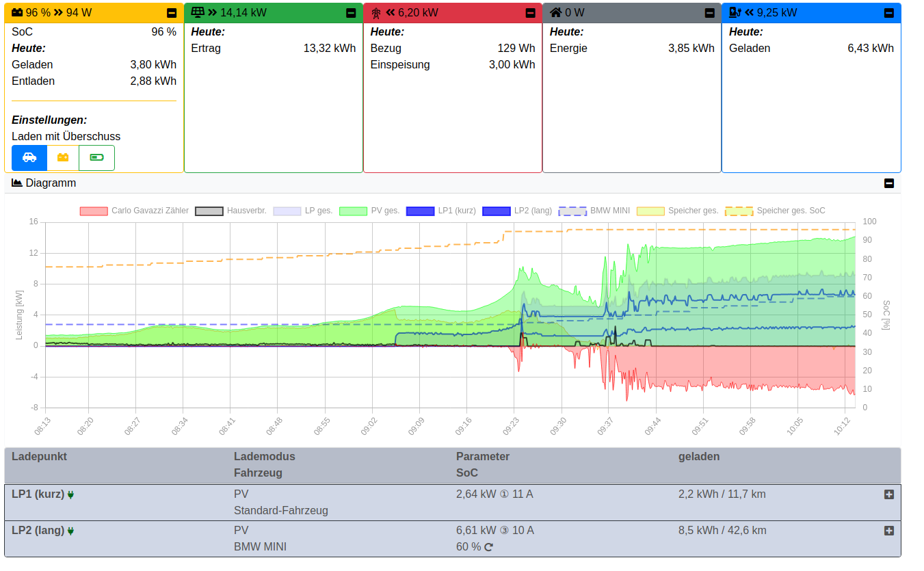Click the refresh icon next to 60 % SoC
The width and height of the screenshot is (924, 571).
(x=488, y=547)
